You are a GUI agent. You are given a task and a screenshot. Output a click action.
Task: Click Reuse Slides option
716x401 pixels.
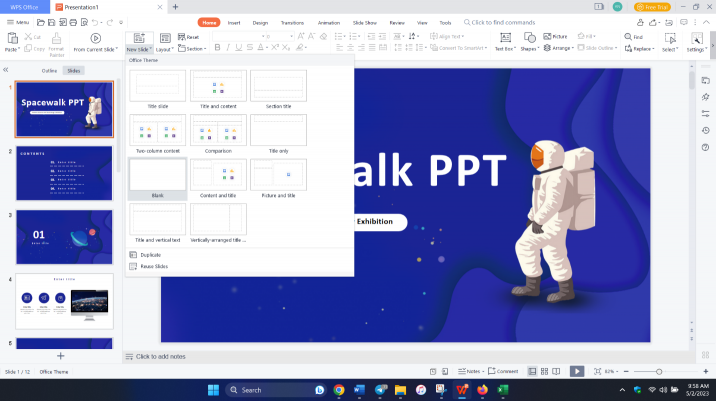[x=153, y=267]
